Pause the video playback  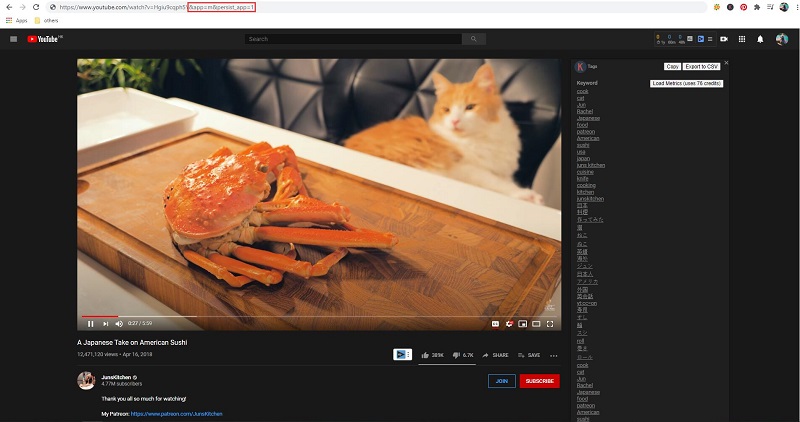(x=90, y=324)
